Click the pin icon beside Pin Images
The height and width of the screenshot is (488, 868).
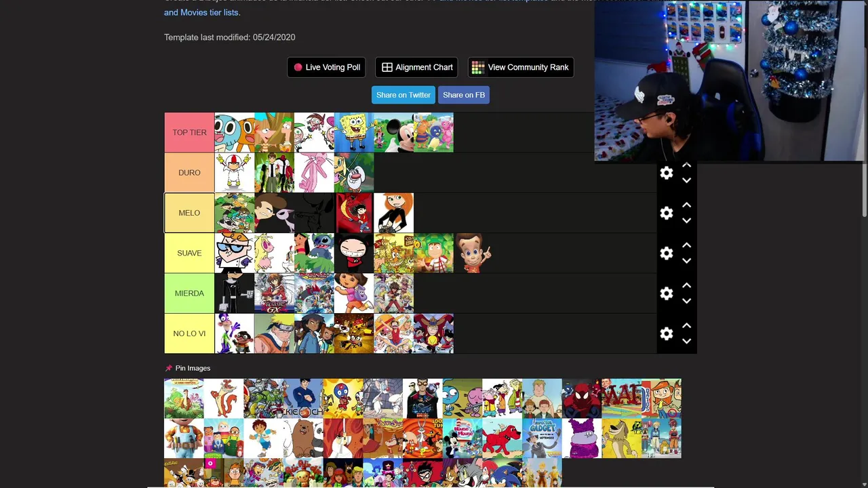[169, 368]
